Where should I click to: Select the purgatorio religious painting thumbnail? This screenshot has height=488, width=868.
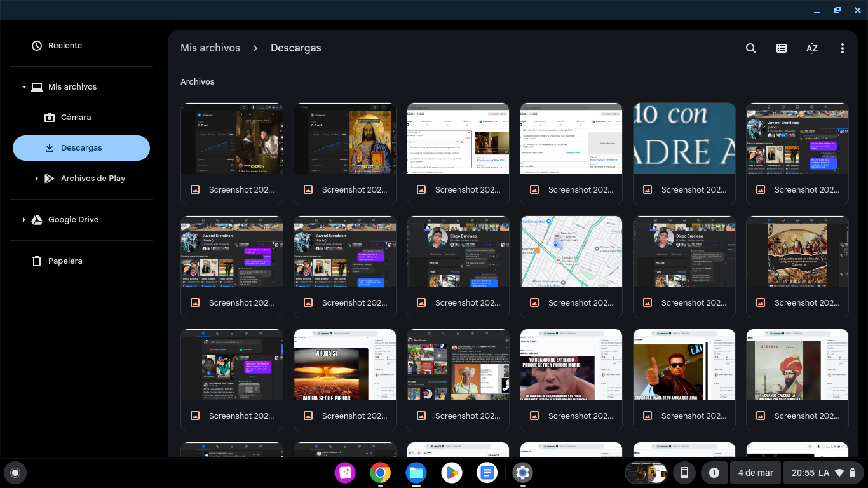pos(797,252)
